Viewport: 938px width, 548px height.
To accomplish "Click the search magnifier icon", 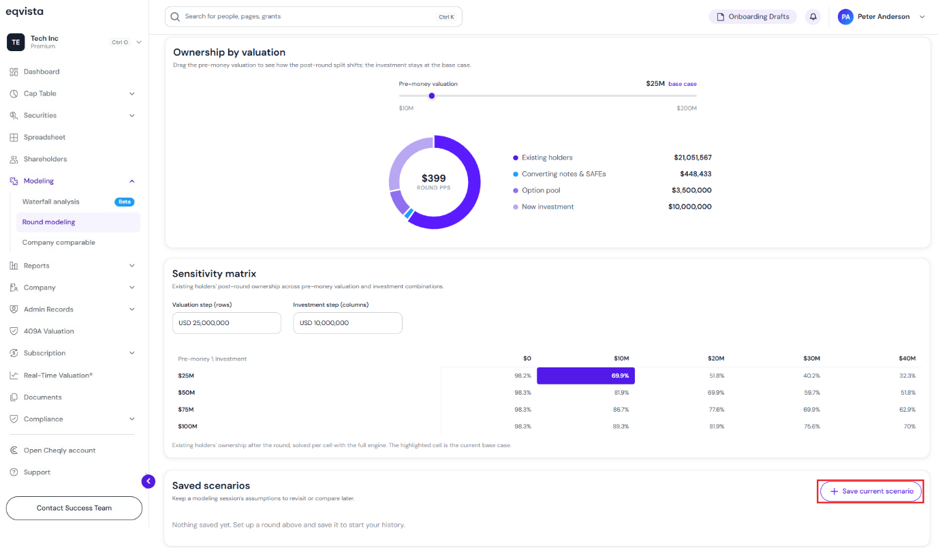I will (175, 17).
